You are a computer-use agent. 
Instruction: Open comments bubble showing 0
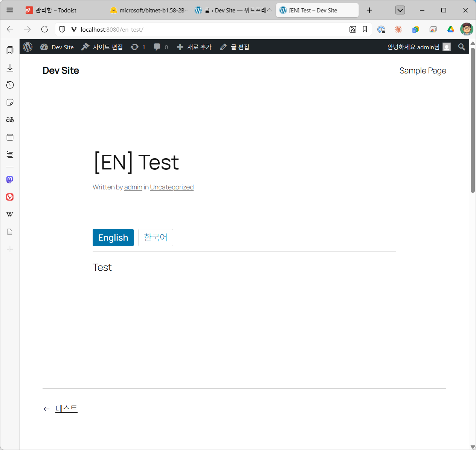[161, 47]
